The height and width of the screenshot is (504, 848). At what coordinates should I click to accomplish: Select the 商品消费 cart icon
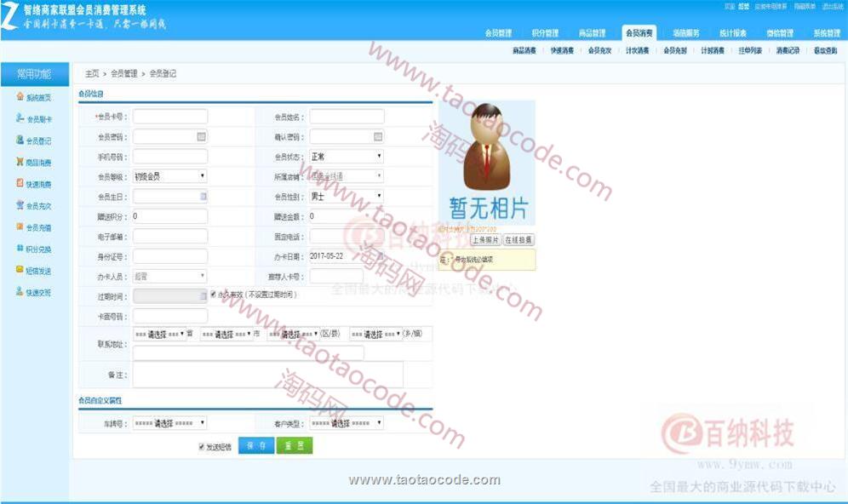point(20,162)
